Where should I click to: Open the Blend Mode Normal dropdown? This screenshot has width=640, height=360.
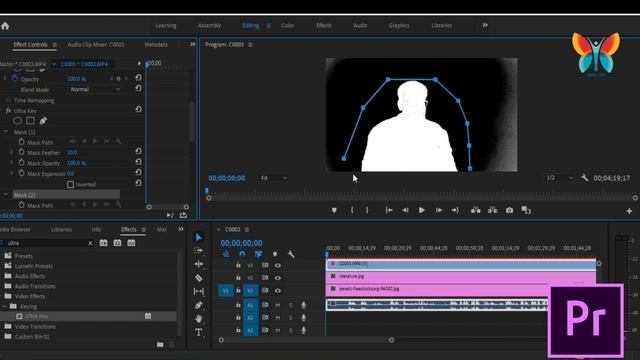pyautogui.click(x=95, y=89)
